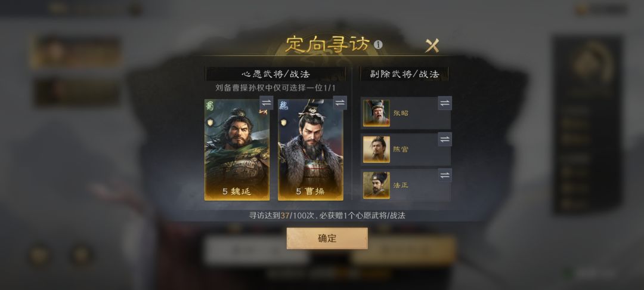Screen dimensions: 644x290
Task: Swap the 魏延 wish general card
Action: tap(266, 103)
